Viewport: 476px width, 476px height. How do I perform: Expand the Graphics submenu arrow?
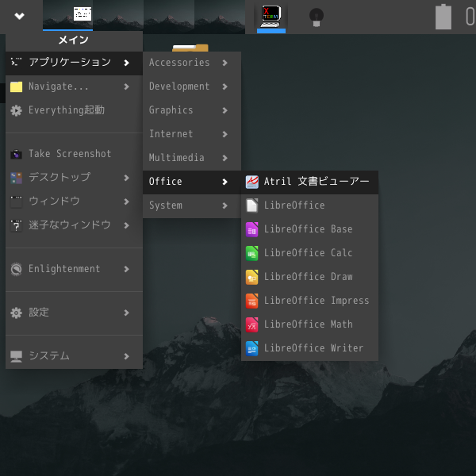tap(225, 110)
